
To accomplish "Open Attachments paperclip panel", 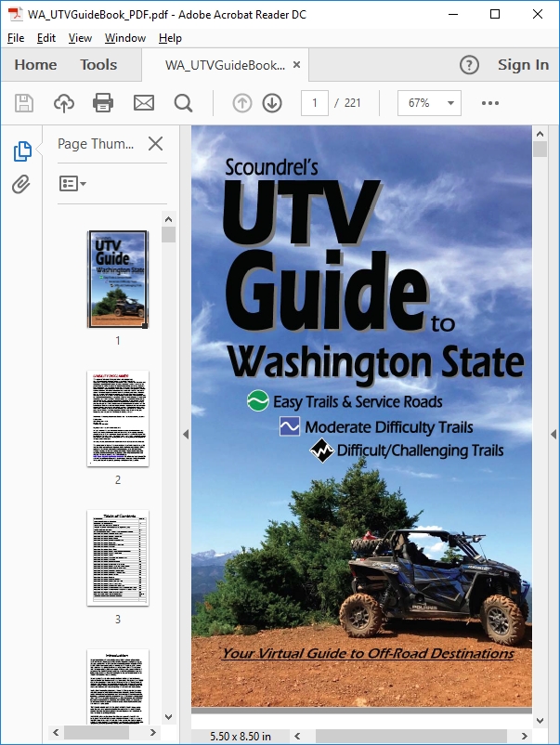I will click(21, 184).
